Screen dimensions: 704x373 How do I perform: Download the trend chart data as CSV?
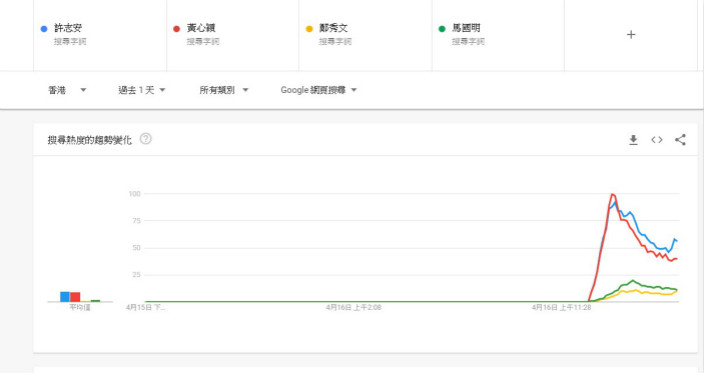pos(633,140)
